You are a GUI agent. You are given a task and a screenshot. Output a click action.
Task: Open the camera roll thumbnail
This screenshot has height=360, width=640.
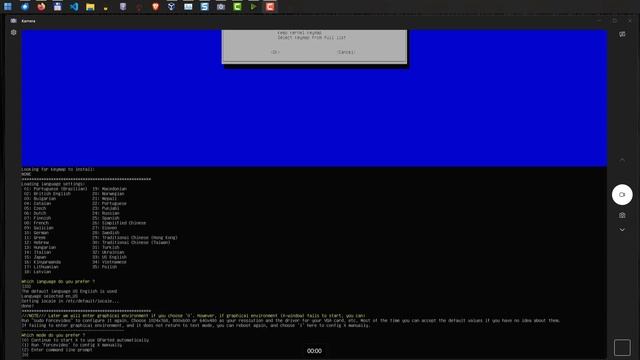tap(622, 348)
